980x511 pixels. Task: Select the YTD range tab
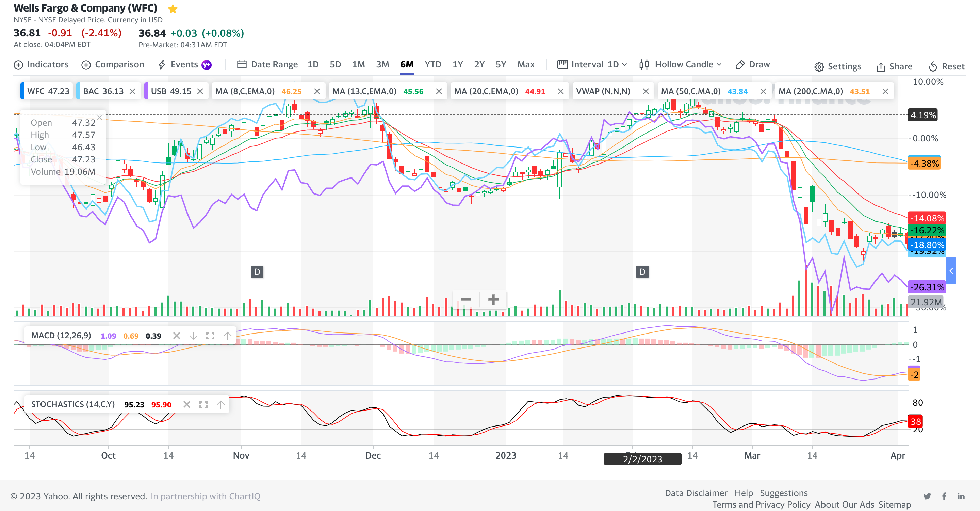pyautogui.click(x=432, y=65)
